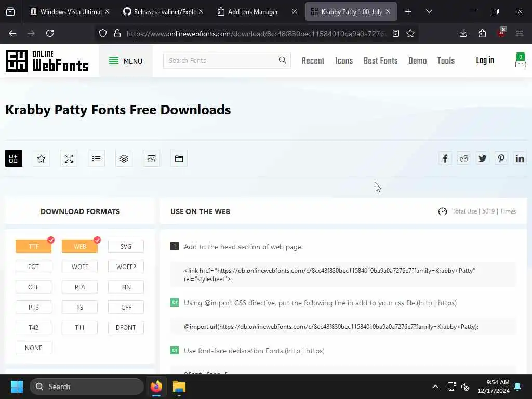Screen dimensions: 532x399
Task: Select the EOT download format
Action: tap(34, 267)
